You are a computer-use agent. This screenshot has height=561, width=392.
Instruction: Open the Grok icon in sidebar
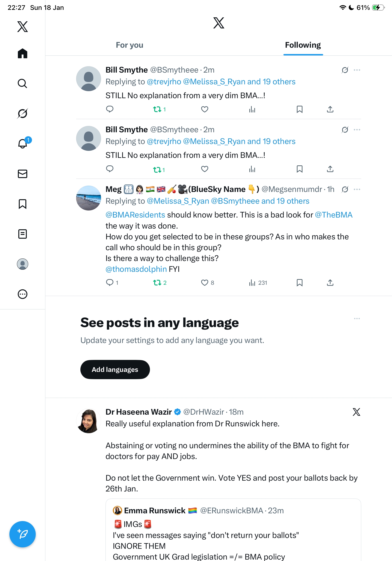click(x=23, y=113)
